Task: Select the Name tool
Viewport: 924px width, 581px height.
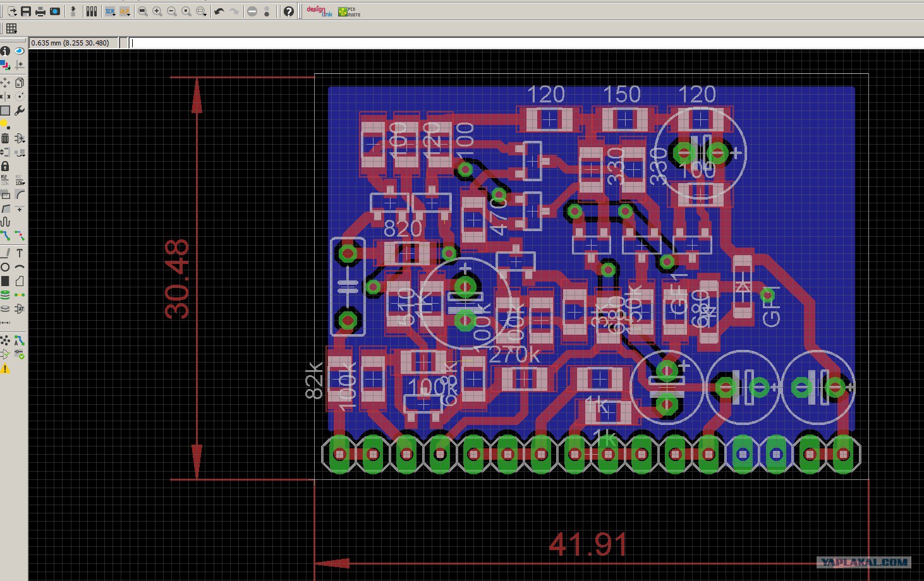Action: pyautogui.click(x=5, y=180)
